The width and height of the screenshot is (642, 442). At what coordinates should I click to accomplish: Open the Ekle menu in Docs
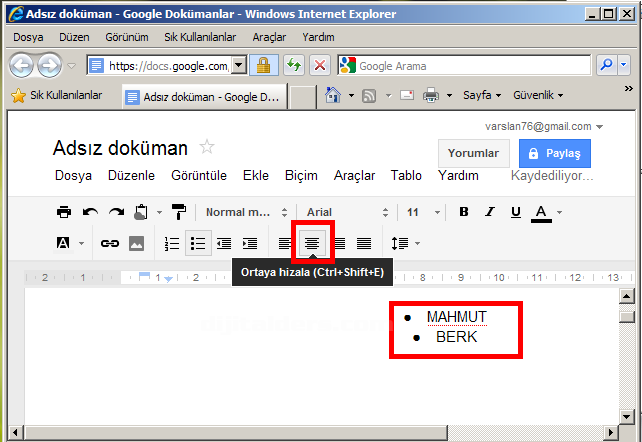[256, 175]
